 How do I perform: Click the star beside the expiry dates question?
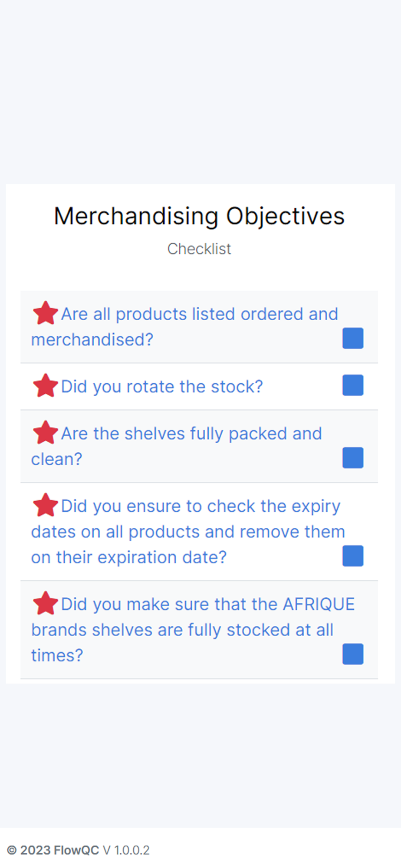45,505
